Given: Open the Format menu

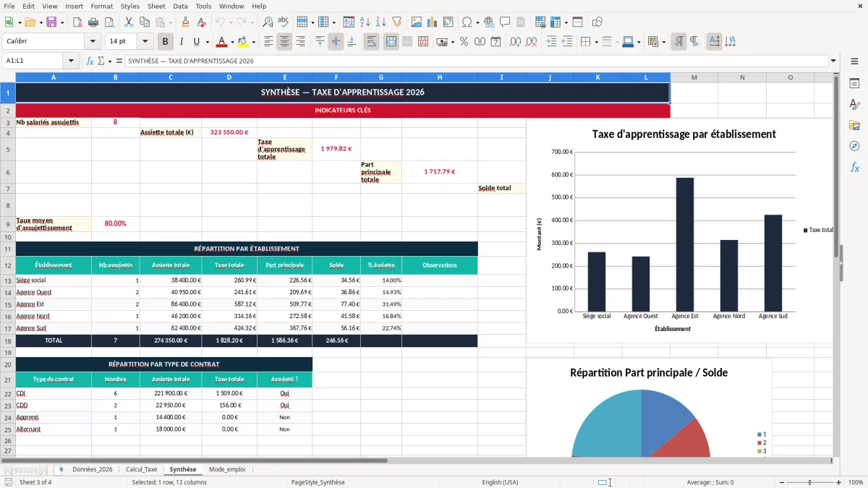Looking at the screenshot, I should pos(101,6).
